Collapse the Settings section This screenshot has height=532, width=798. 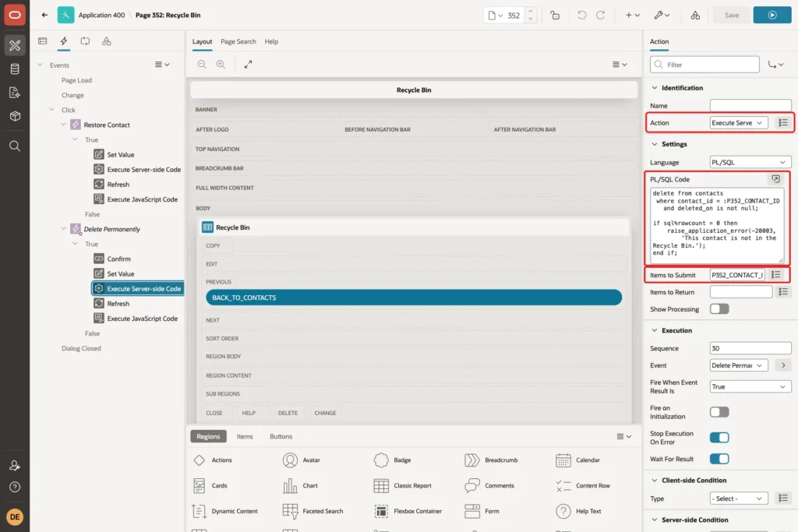coord(655,144)
